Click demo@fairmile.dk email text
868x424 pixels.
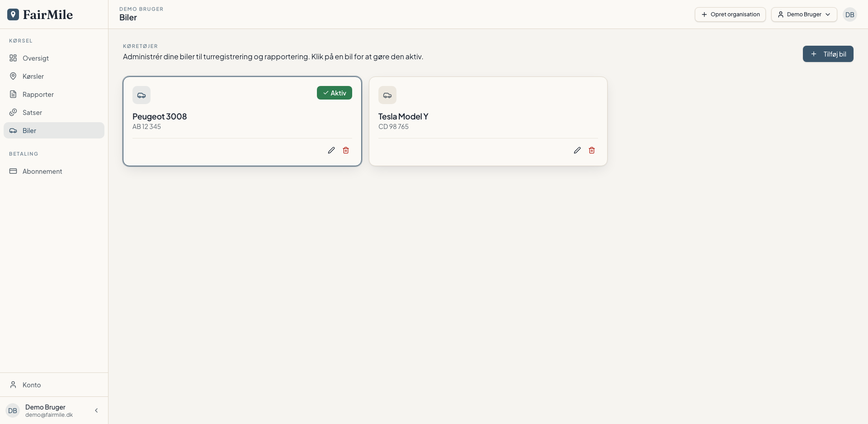coord(49,415)
